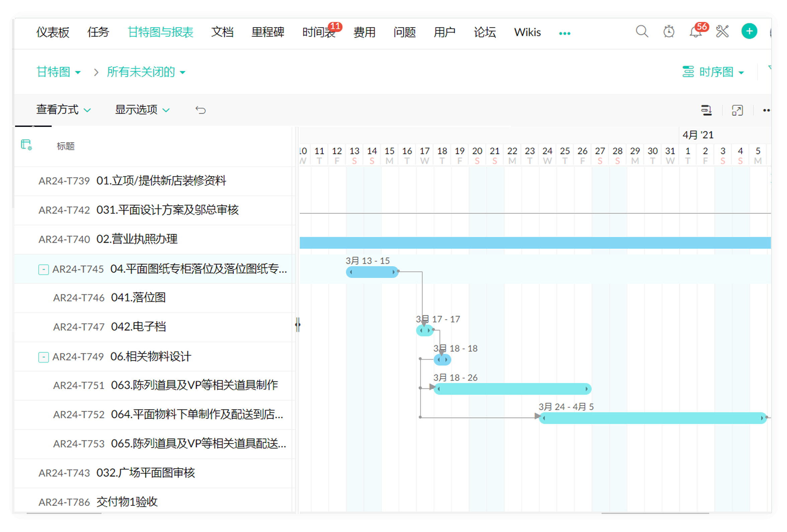Click the undo arrow icon
This screenshot has width=787, height=532.
[201, 110]
